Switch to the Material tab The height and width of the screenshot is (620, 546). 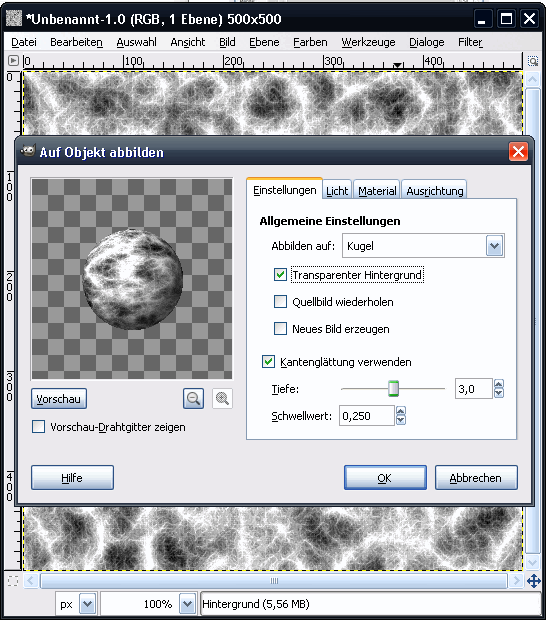tap(377, 191)
